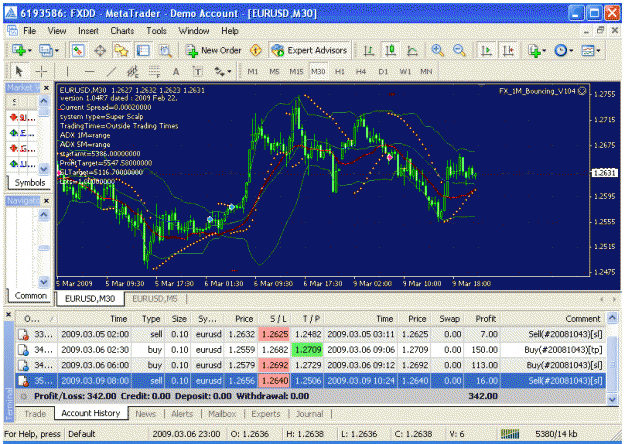Select the buy order closed at 1.2709
625x444 pixels.
point(311,350)
